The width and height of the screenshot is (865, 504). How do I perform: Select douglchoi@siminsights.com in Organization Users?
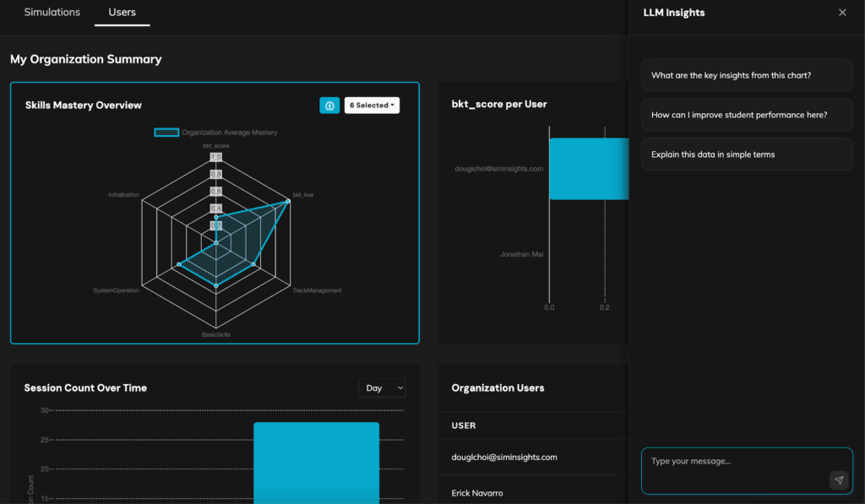coord(504,458)
